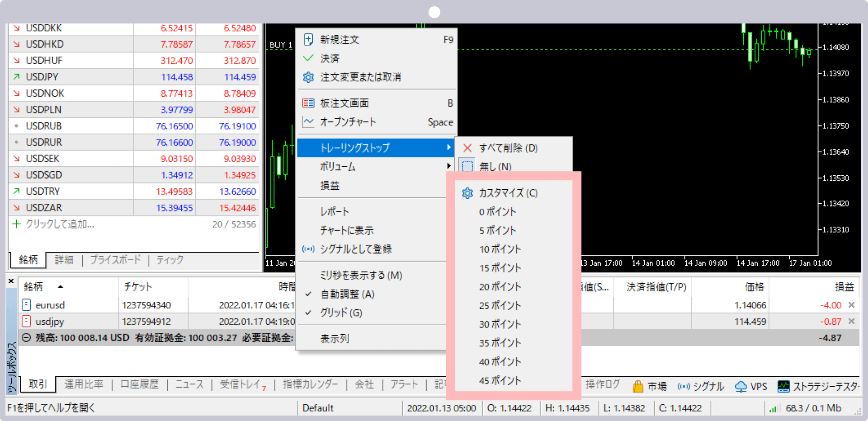The image size is (868, 421).
Task: Click the green up arrow icon beside USDJPY
Action: click(16, 77)
